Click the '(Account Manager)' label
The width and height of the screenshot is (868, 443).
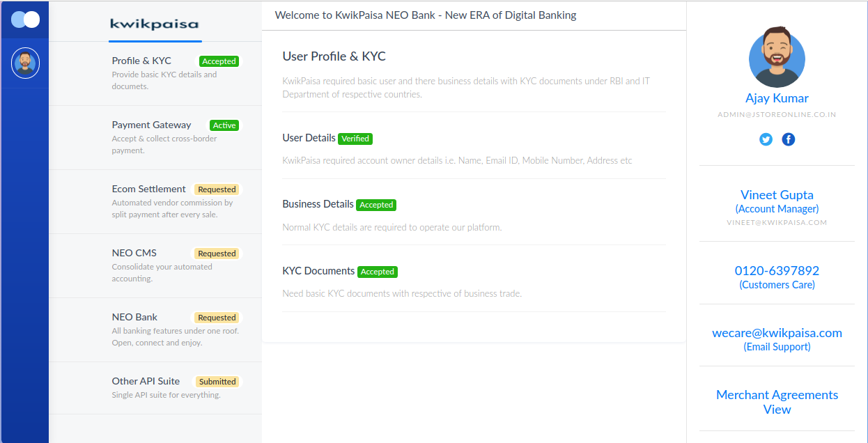(x=777, y=209)
